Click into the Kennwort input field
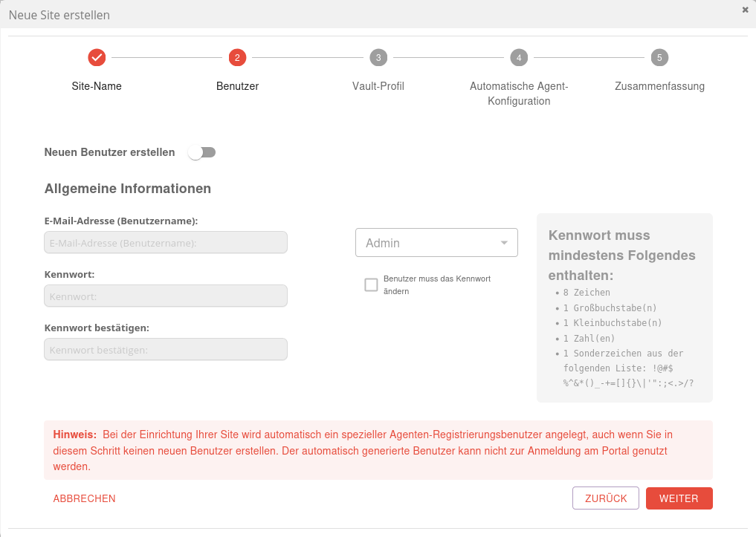Viewport: 756px width, 537px height. (x=166, y=296)
